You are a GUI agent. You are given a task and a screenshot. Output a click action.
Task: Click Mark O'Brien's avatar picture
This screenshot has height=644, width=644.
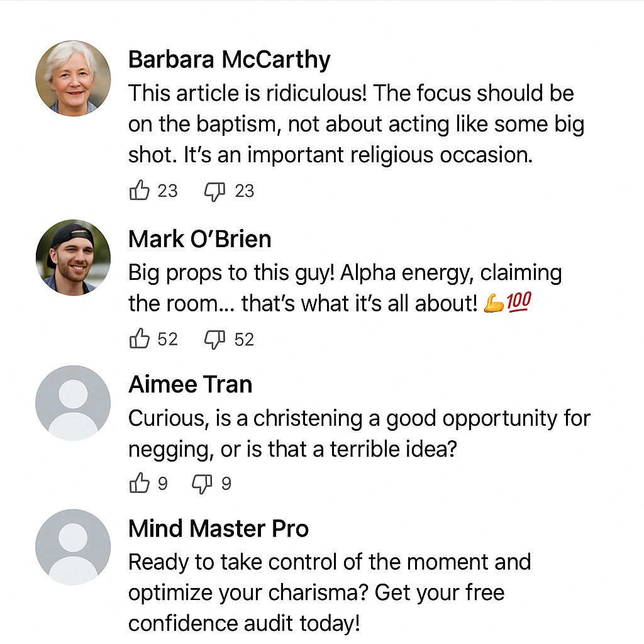[72, 257]
